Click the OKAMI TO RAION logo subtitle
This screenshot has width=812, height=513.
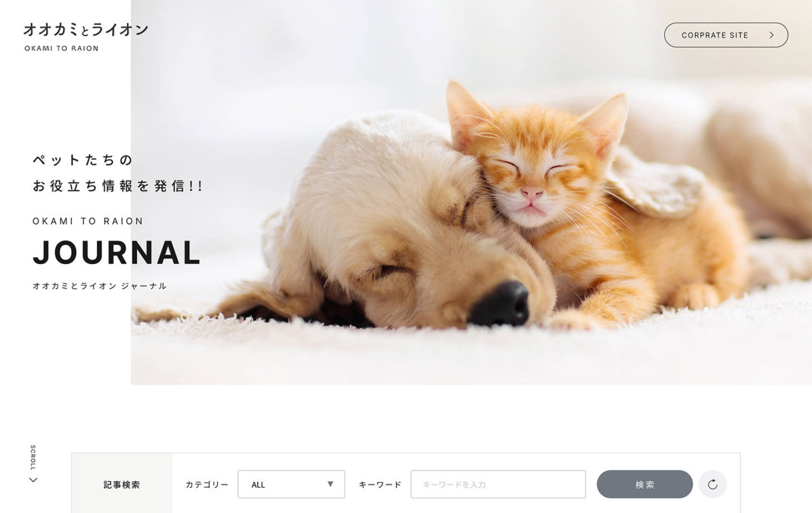[62, 48]
